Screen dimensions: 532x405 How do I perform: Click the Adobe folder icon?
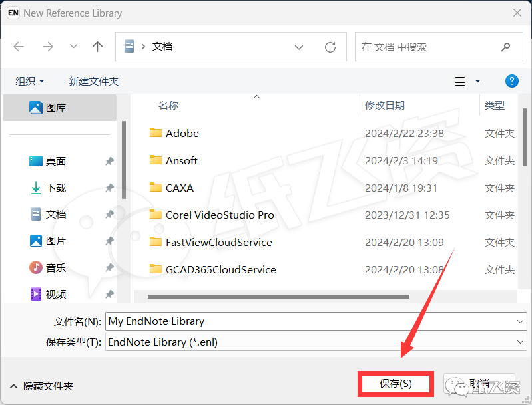pos(156,132)
